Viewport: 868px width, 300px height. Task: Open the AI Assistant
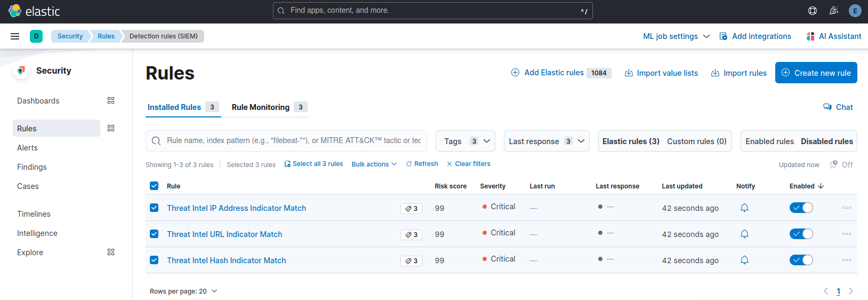point(834,36)
